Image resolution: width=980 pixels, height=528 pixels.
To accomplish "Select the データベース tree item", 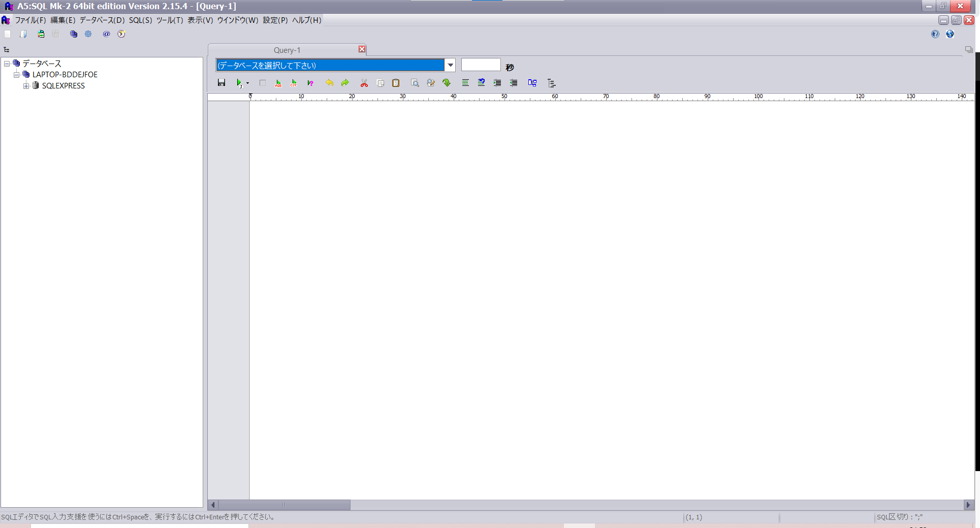I will coord(42,64).
